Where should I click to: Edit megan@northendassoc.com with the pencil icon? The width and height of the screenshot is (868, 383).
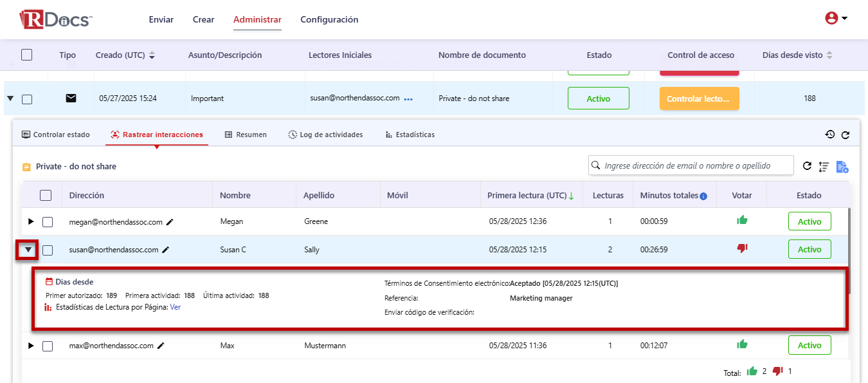tap(170, 222)
